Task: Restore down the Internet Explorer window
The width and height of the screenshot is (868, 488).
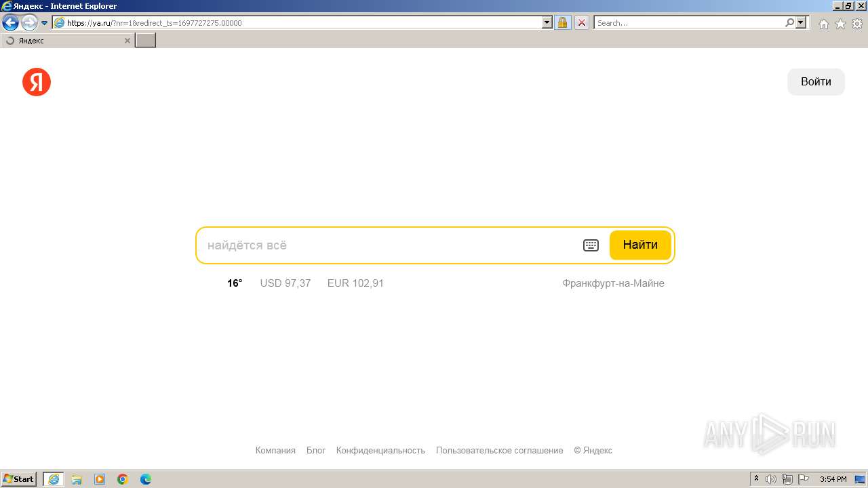Action: (848, 6)
